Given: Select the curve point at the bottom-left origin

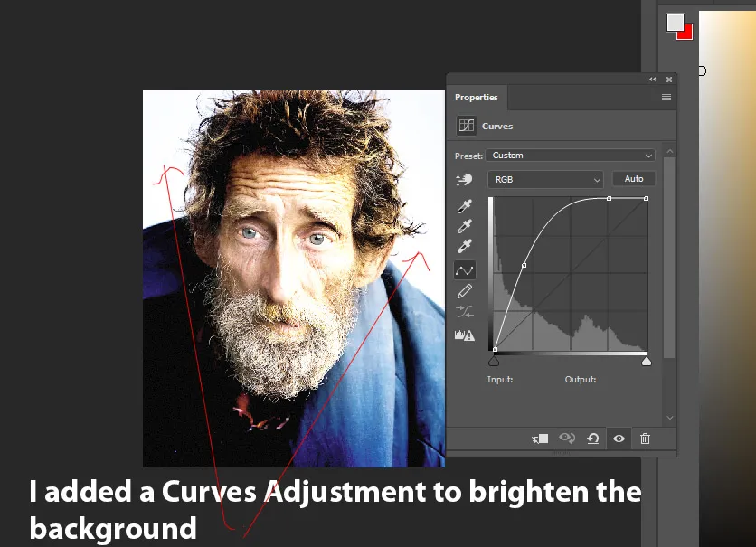Looking at the screenshot, I should [496, 349].
